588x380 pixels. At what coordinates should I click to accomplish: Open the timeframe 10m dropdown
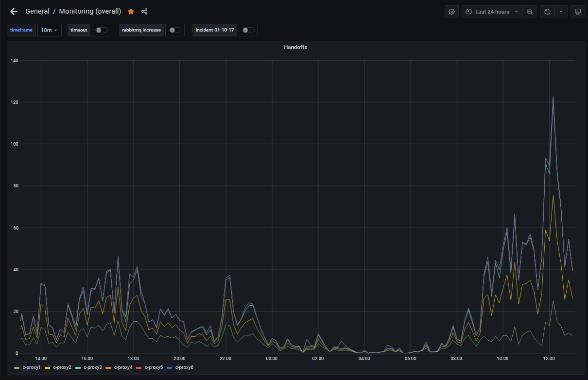tap(49, 30)
